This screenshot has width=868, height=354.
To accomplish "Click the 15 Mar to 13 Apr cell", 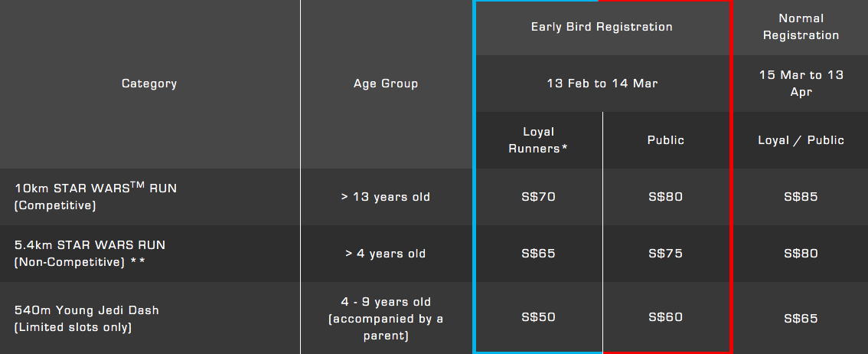I will click(801, 84).
